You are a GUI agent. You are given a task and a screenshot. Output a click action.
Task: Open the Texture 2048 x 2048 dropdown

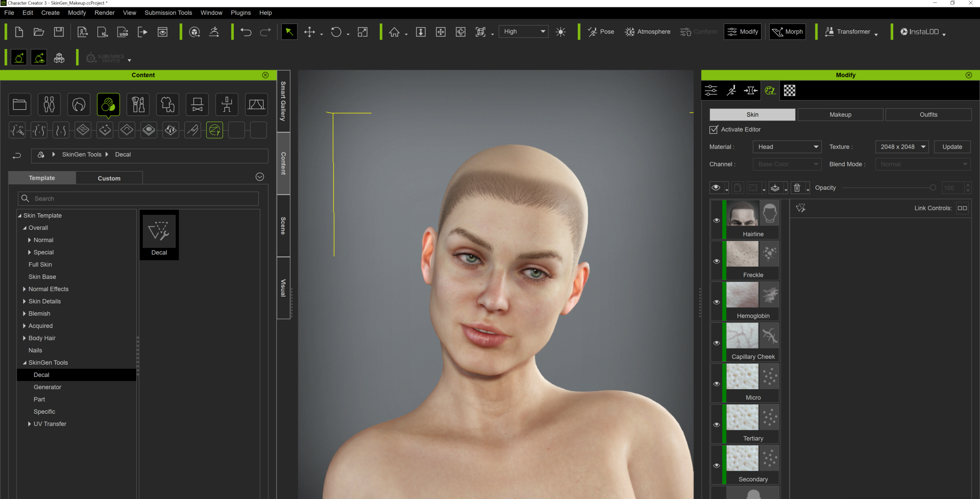coord(902,147)
